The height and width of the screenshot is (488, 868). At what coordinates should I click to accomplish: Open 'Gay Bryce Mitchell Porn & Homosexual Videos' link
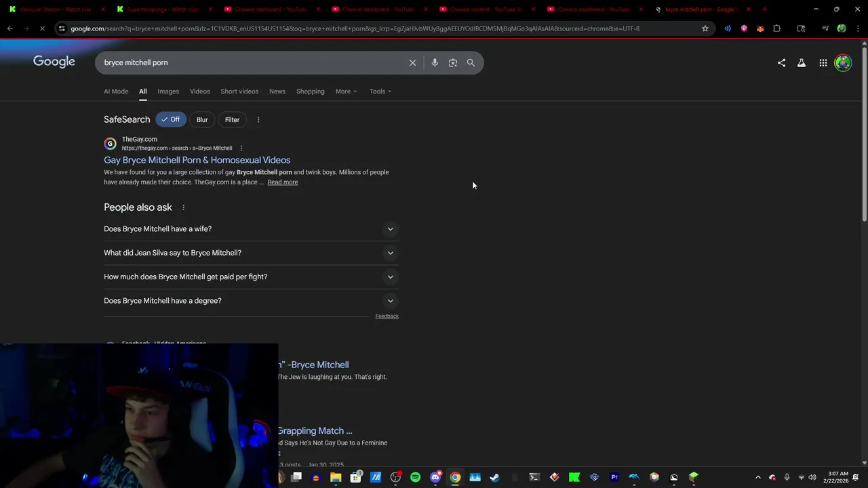pos(197,160)
